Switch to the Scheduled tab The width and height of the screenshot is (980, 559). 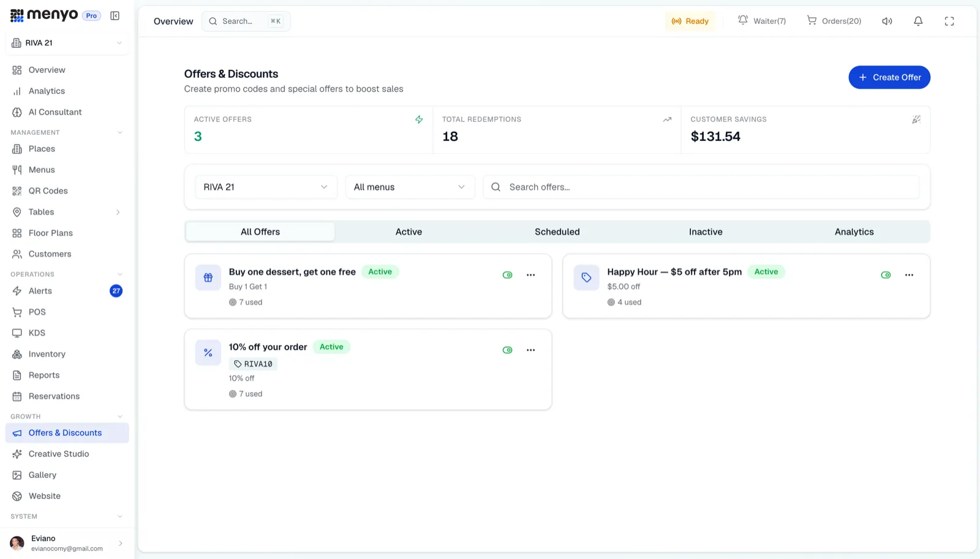tap(557, 232)
